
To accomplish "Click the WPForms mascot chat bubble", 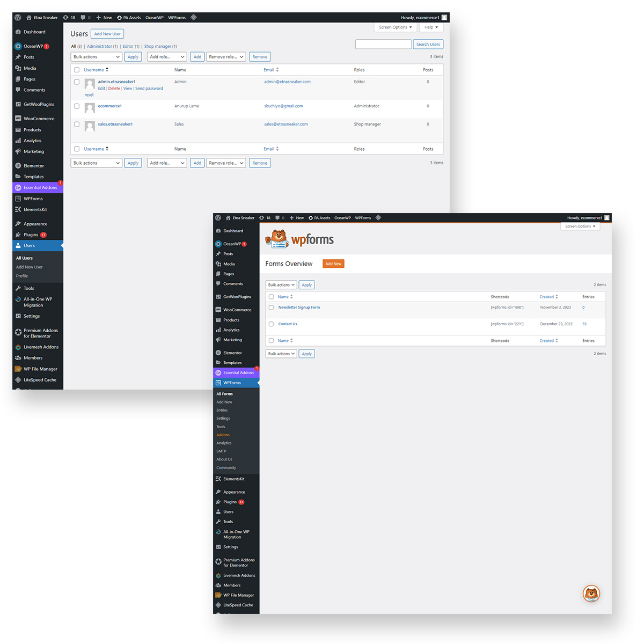I will coord(591,594).
